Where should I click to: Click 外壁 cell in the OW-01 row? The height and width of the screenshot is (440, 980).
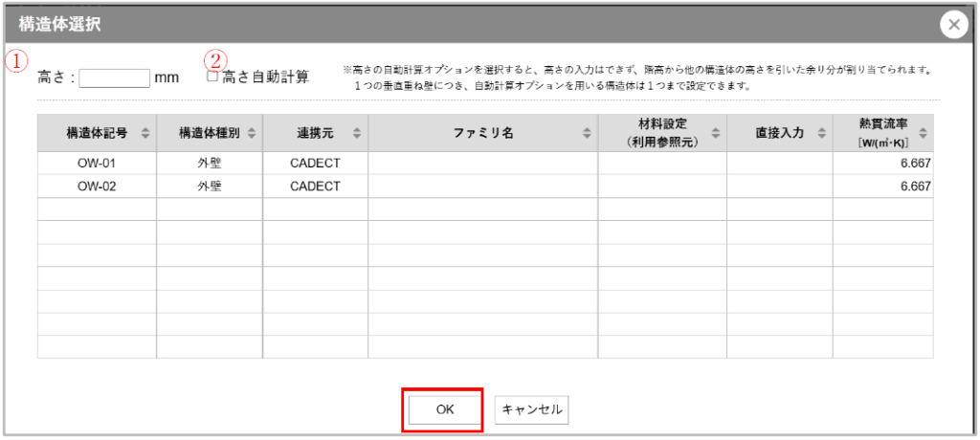point(210,164)
